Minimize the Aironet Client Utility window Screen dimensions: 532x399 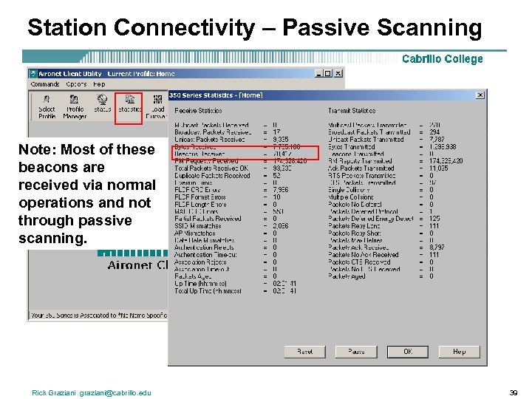pyautogui.click(x=318, y=73)
